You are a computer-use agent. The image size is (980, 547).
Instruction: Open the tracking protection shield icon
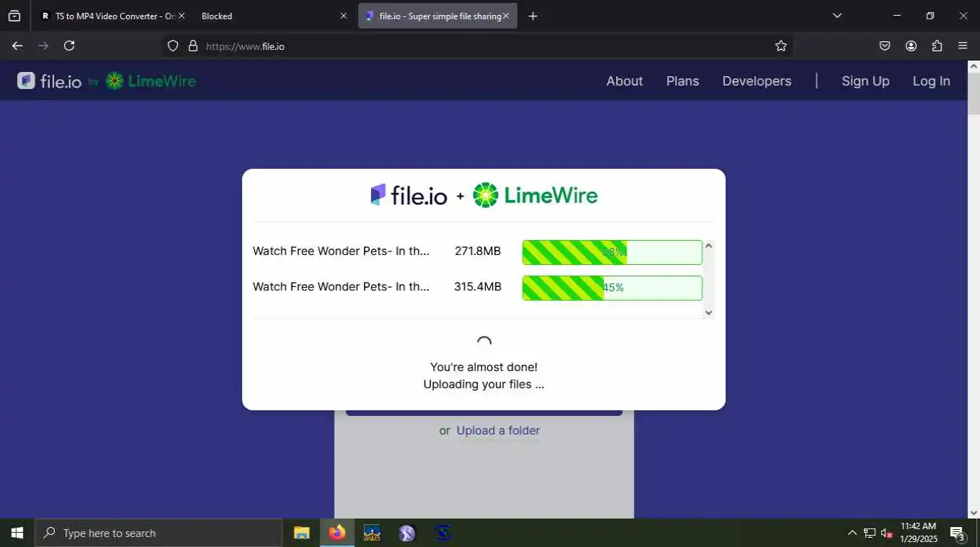[172, 46]
